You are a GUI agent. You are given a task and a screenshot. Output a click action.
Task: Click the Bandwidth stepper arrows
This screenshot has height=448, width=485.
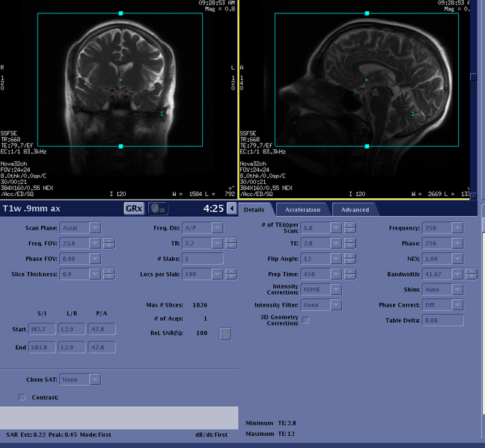[472, 274]
